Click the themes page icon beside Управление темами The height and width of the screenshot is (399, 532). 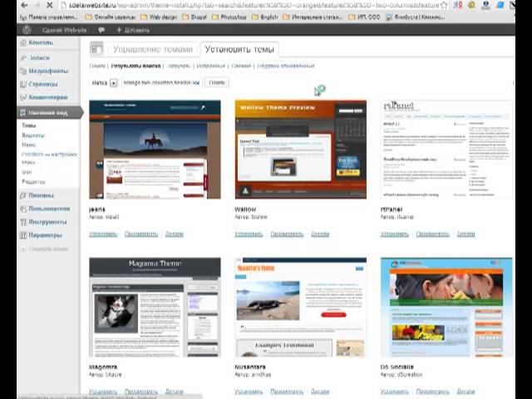pos(96,48)
